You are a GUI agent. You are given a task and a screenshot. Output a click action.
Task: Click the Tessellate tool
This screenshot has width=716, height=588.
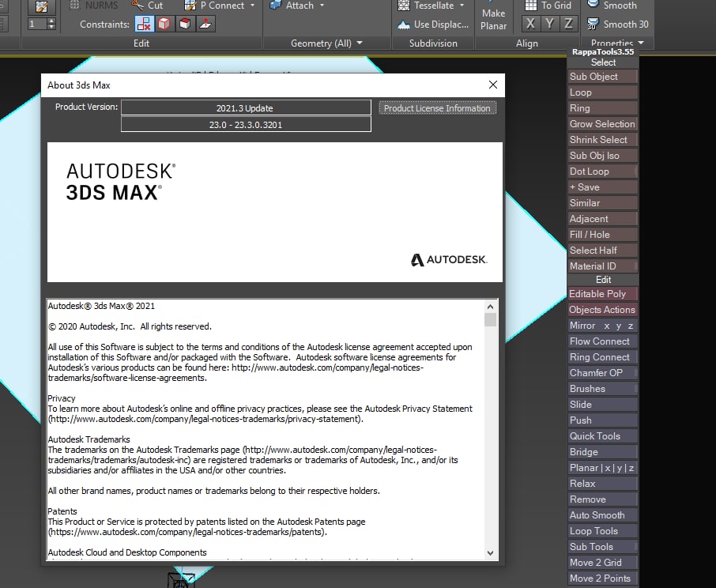[425, 6]
